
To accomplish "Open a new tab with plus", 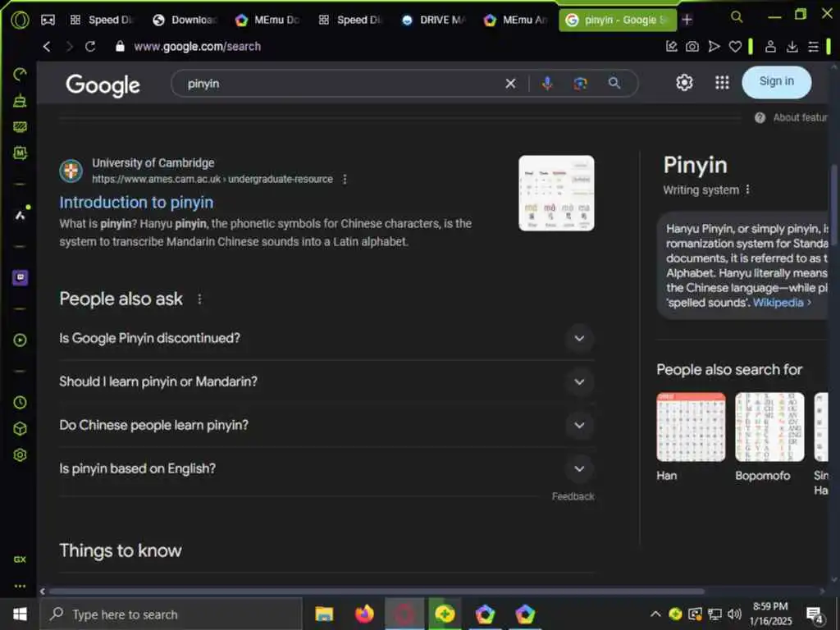I will click(x=687, y=20).
